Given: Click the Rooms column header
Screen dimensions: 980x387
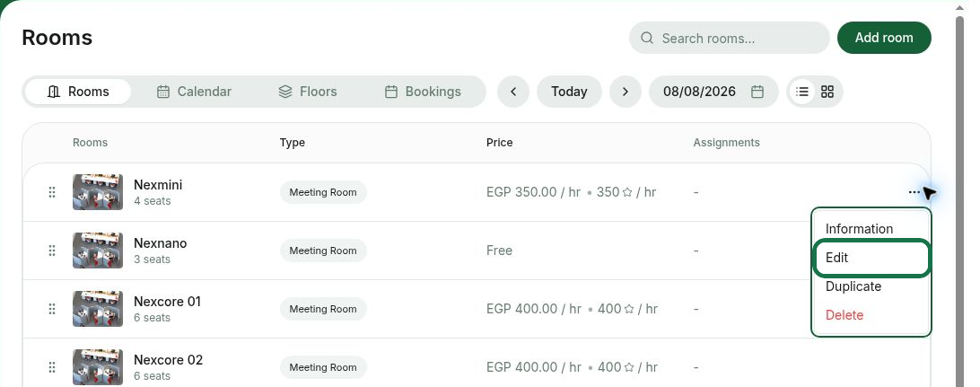Looking at the screenshot, I should tap(90, 143).
